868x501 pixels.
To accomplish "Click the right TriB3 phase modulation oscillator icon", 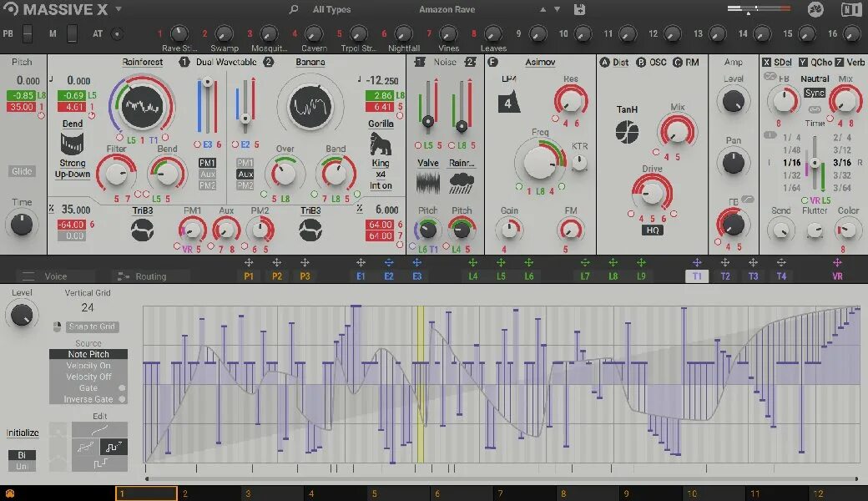I will point(310,230).
